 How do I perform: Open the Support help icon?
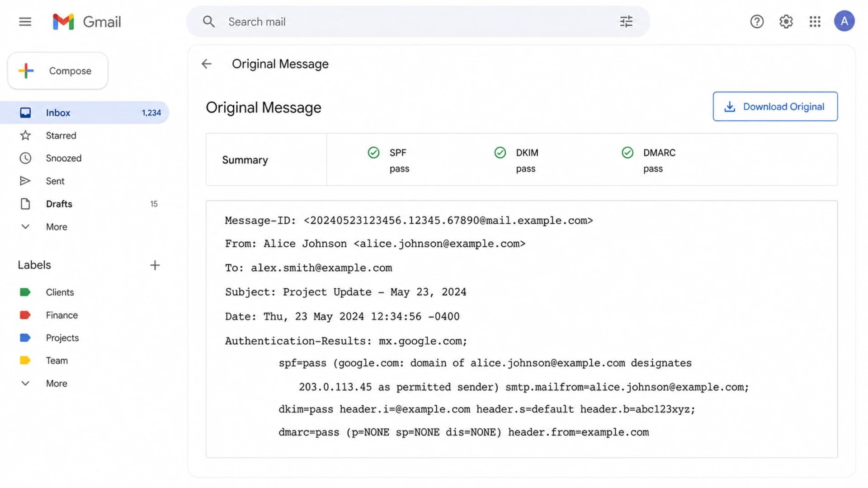[757, 21]
